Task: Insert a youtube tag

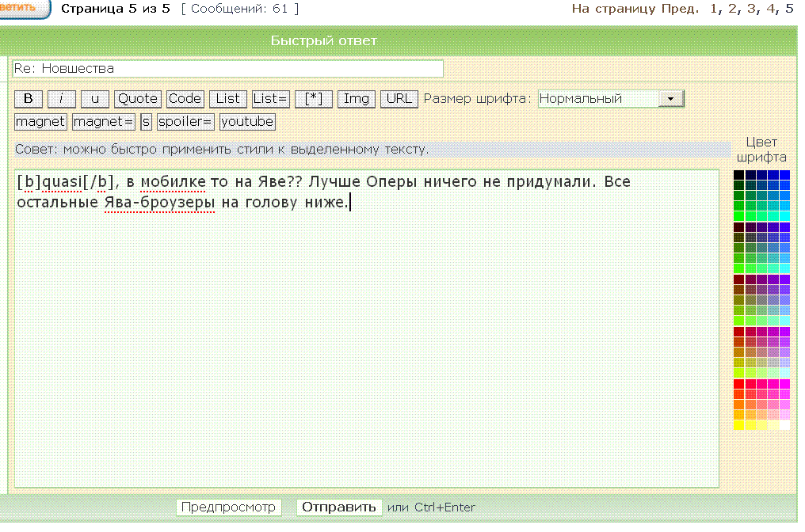Action: point(248,122)
